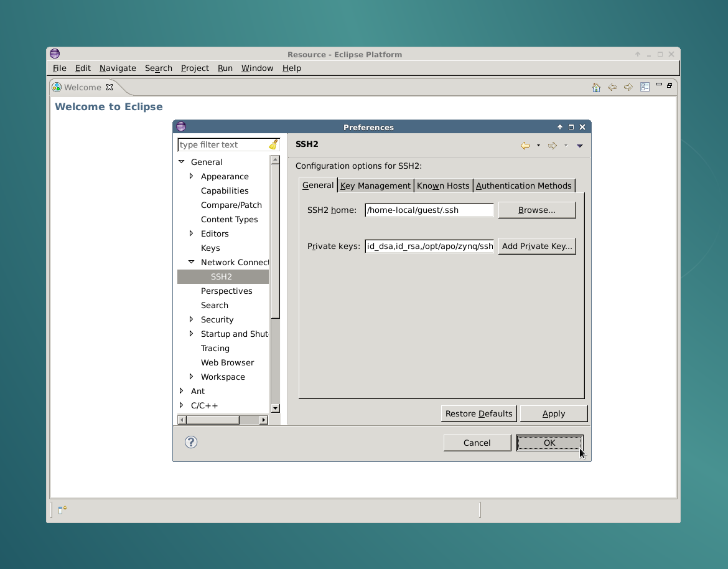The image size is (728, 569).
Task: Switch to the Key Management tab
Action: pos(375,186)
